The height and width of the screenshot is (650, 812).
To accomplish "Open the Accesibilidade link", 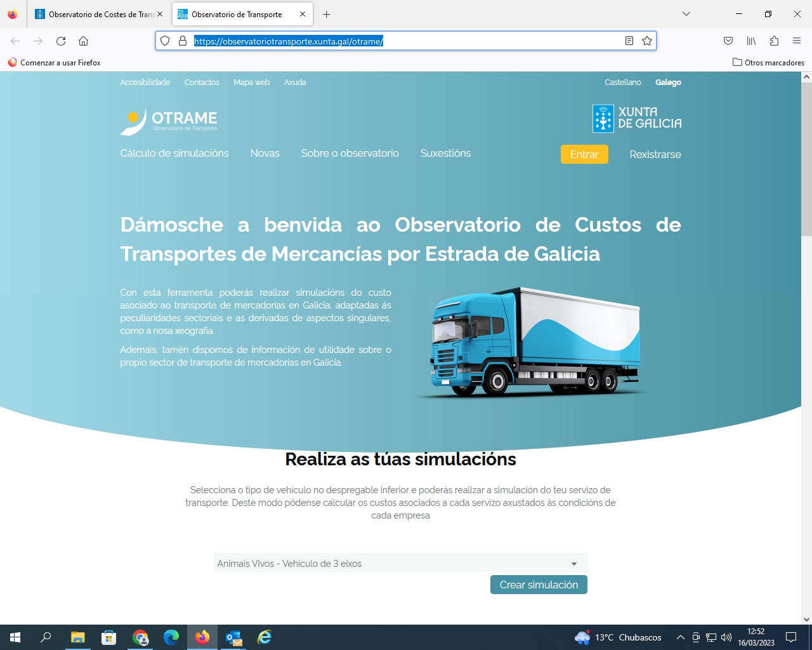I will point(145,83).
